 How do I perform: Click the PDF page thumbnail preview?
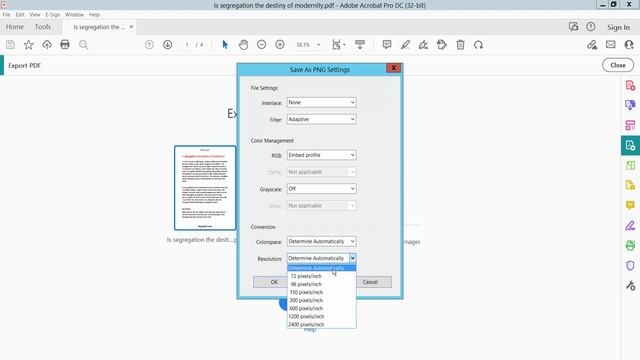(205, 188)
